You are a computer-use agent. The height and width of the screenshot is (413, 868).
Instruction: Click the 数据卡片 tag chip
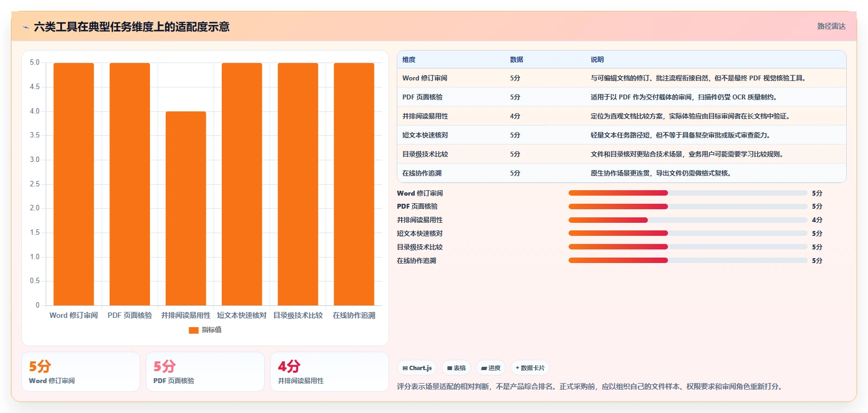(530, 368)
